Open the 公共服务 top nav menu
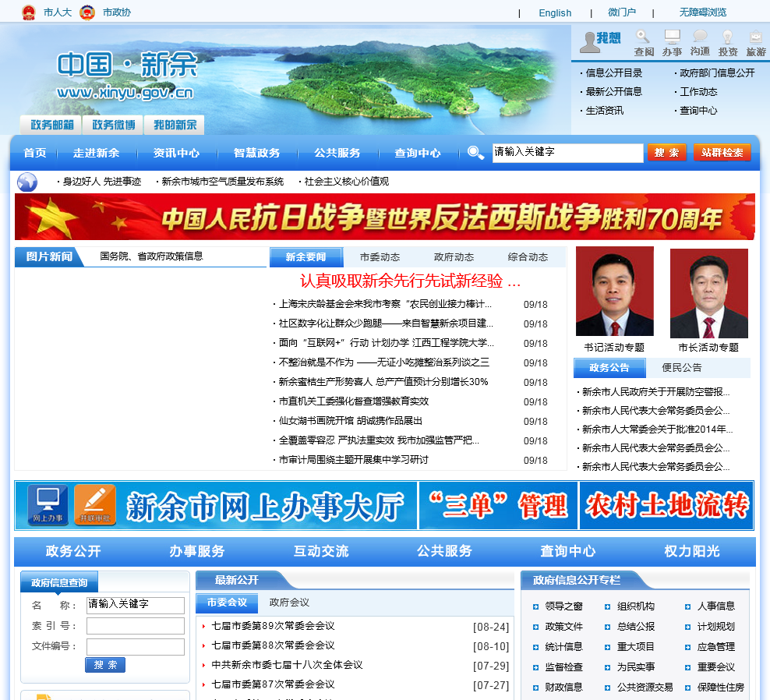Viewport: 770px width, 700px height. [x=337, y=153]
